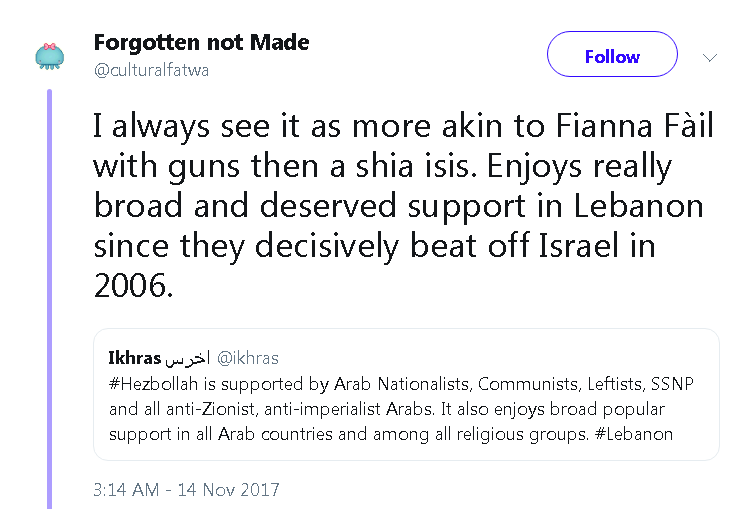This screenshot has width=750, height=509.
Task: Open the 3:14 AM - 14 Nov 2017 timestamp
Action: [186, 490]
